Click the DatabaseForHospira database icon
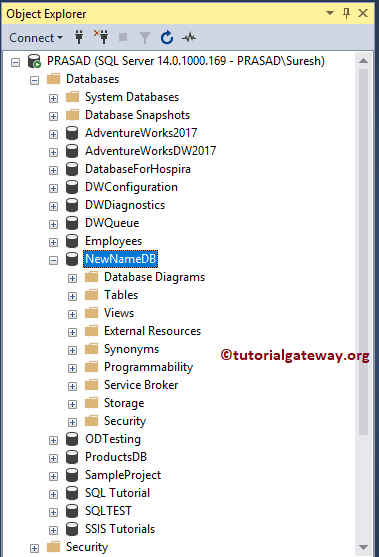This screenshot has height=557, width=379. [72, 169]
